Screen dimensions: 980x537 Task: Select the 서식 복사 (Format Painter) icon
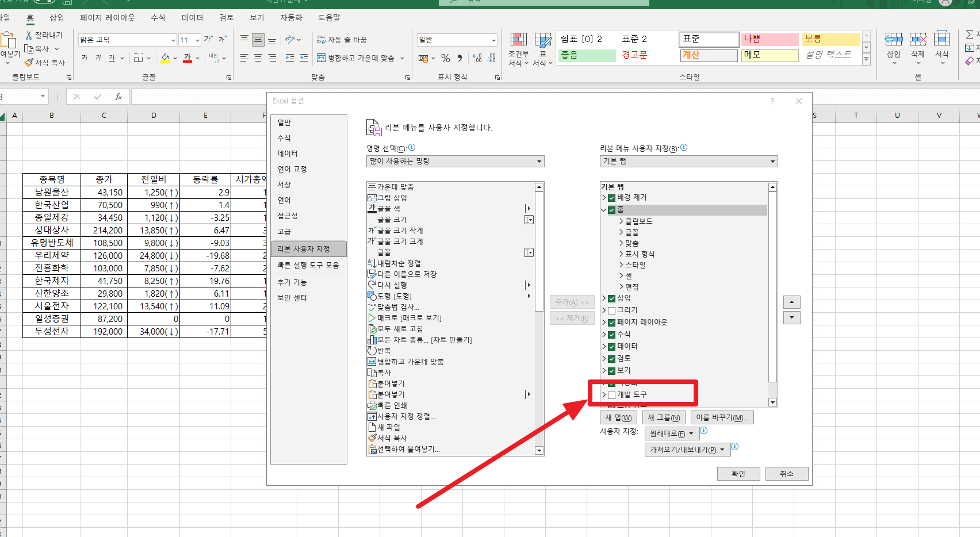click(28, 62)
